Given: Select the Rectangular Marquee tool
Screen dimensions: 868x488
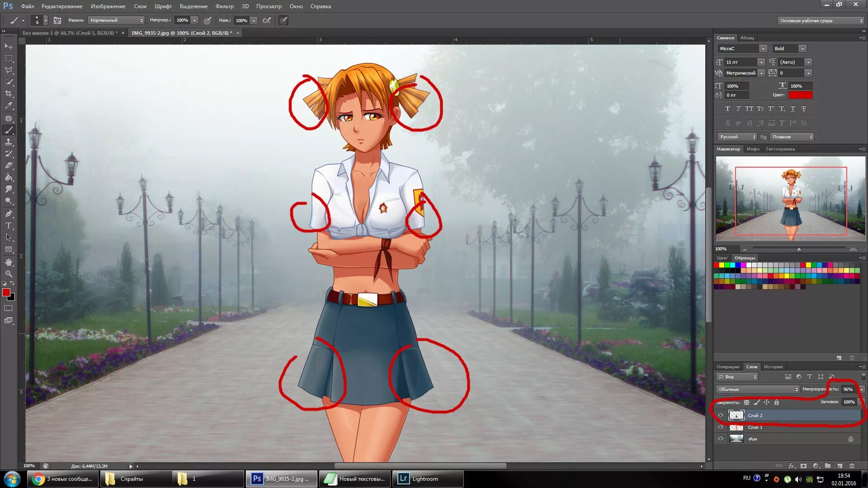Looking at the screenshot, I should (x=9, y=58).
